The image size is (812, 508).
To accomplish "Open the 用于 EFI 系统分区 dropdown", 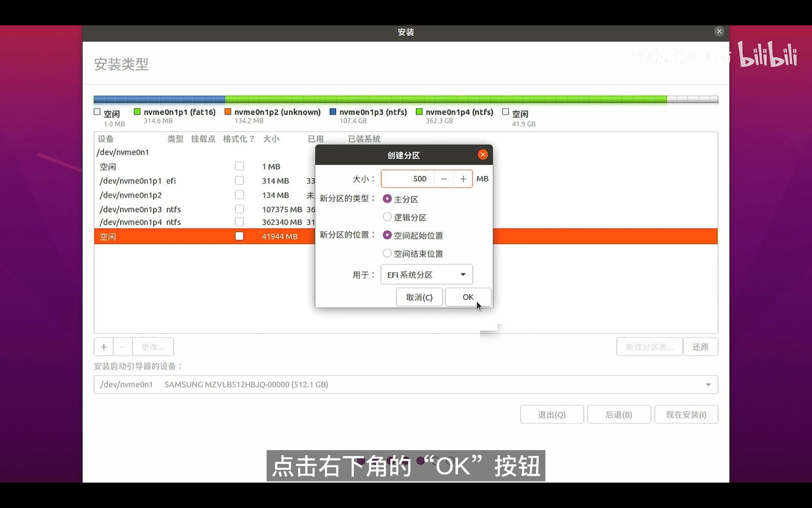I will click(x=427, y=275).
